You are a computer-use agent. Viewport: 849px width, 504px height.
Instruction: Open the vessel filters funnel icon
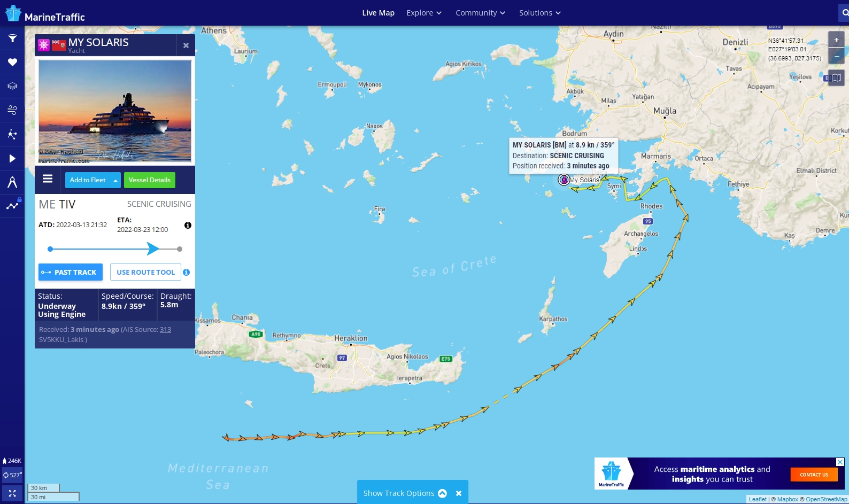(x=12, y=38)
